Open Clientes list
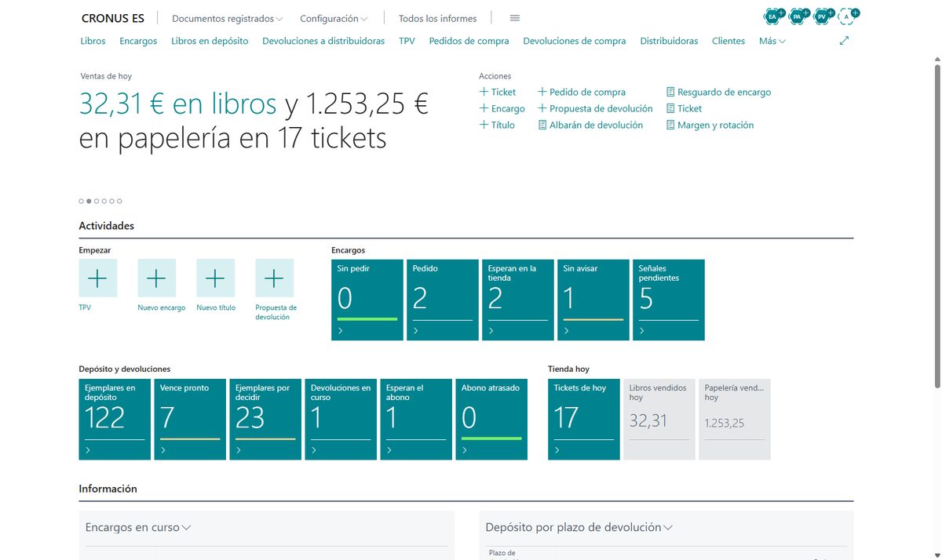Image resolution: width=942 pixels, height=560 pixels. (x=728, y=41)
